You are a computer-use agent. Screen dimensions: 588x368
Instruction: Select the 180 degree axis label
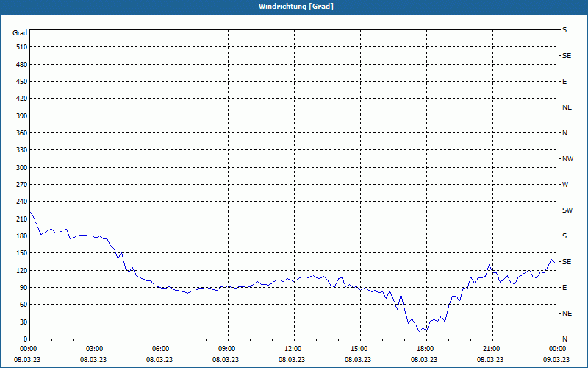click(22, 236)
